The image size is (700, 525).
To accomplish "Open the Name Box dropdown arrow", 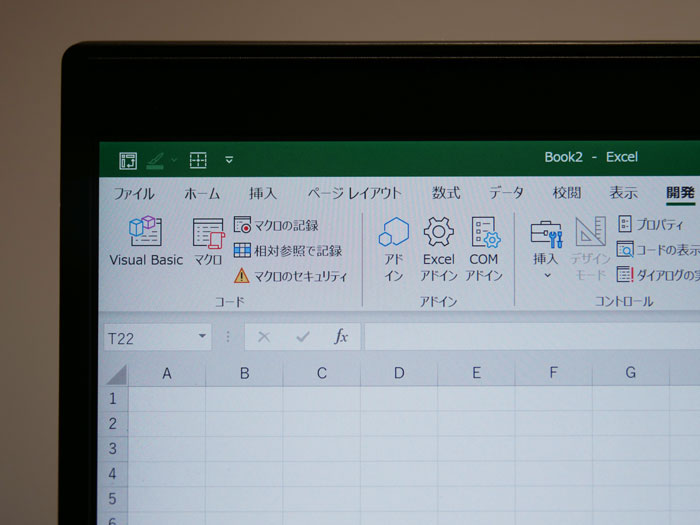I will pos(203,338).
